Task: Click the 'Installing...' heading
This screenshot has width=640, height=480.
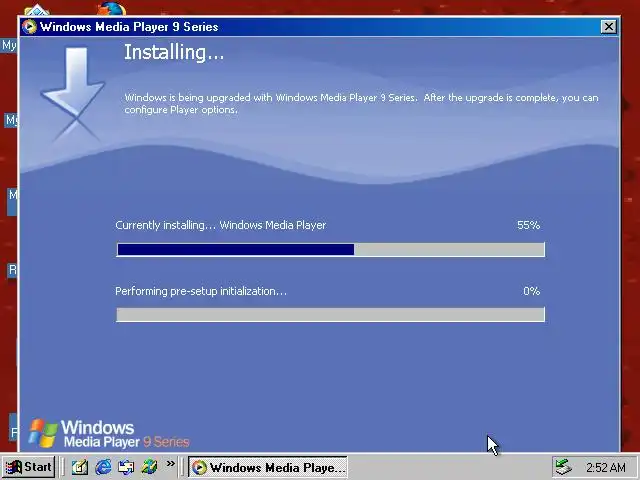Action: pyautogui.click(x=174, y=53)
